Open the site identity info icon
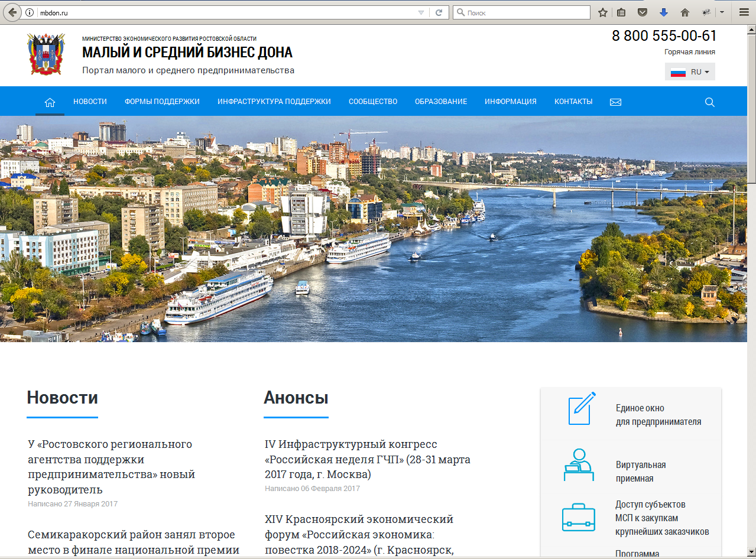The height and width of the screenshot is (559, 756). 30,12
